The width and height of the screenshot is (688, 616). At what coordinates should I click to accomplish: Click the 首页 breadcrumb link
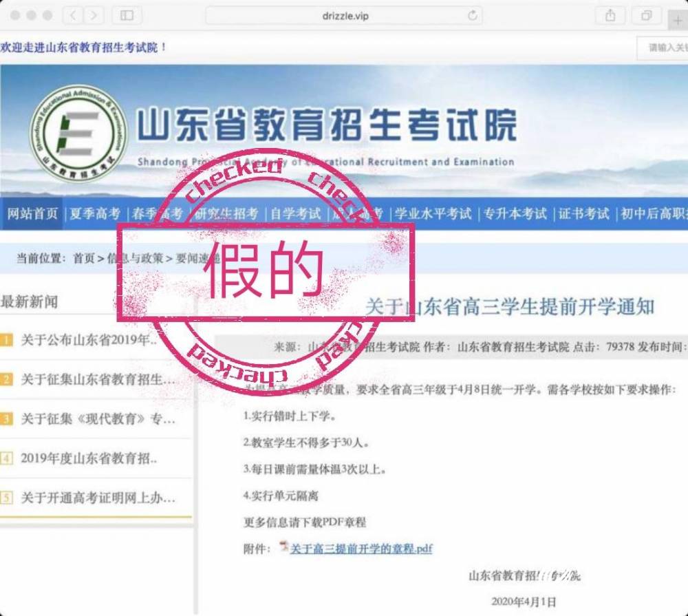tap(84, 258)
